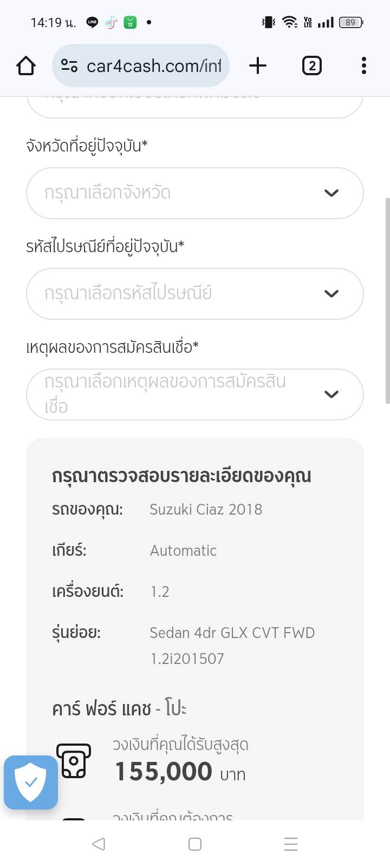390x868 pixels.
Task: Tap chevron arrow on province field
Action: tap(331, 193)
